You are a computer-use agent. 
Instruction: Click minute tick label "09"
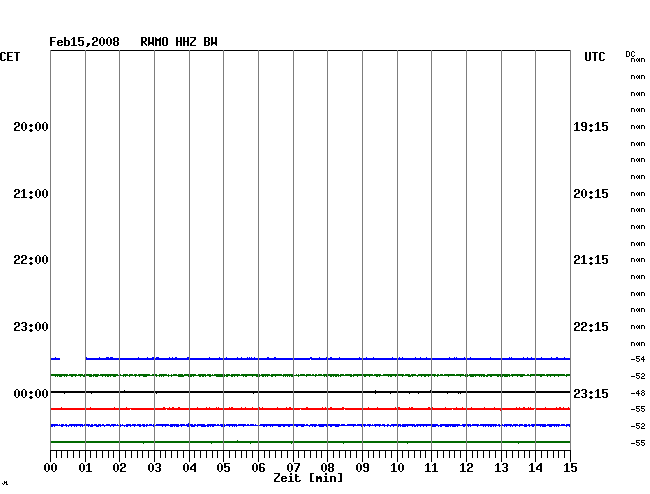click(362, 468)
